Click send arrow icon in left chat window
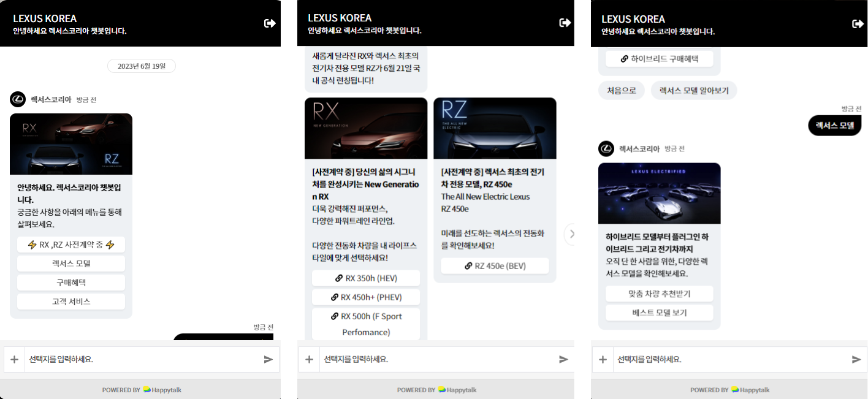Screen dimensions: 868x399 pos(268,359)
